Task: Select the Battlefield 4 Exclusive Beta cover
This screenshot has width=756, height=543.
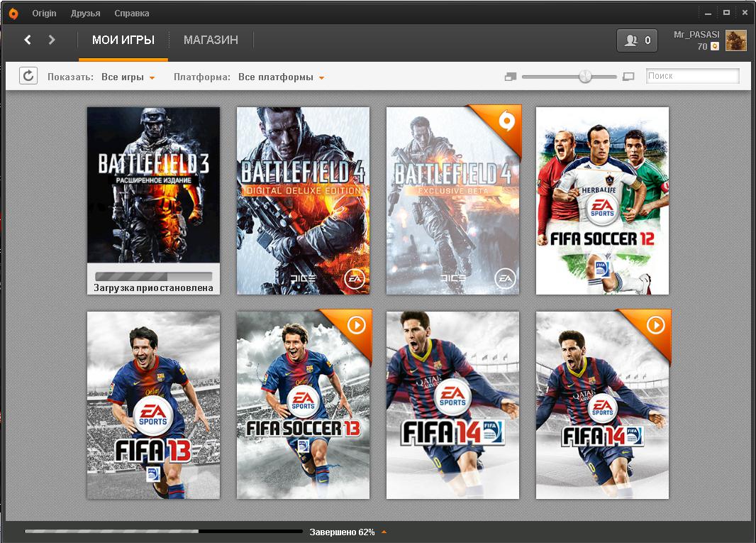Action: point(452,201)
